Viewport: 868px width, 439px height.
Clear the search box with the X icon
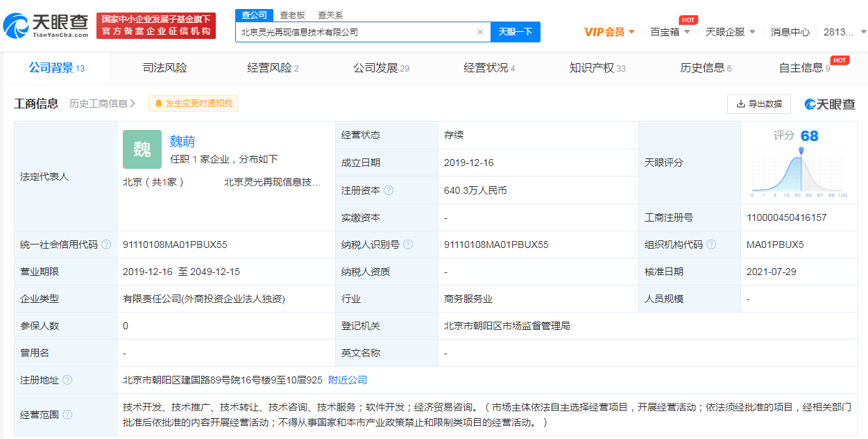tap(479, 32)
